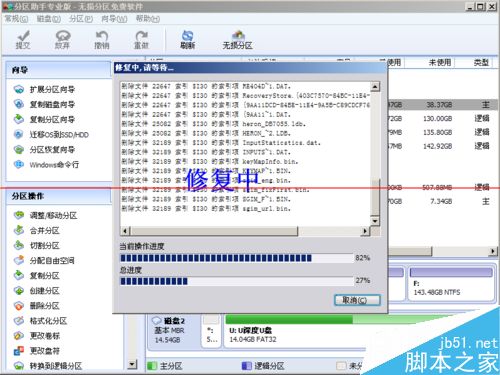The height and width of the screenshot is (375, 500).
Task: Open the 向导 menu
Action: (x=114, y=19)
